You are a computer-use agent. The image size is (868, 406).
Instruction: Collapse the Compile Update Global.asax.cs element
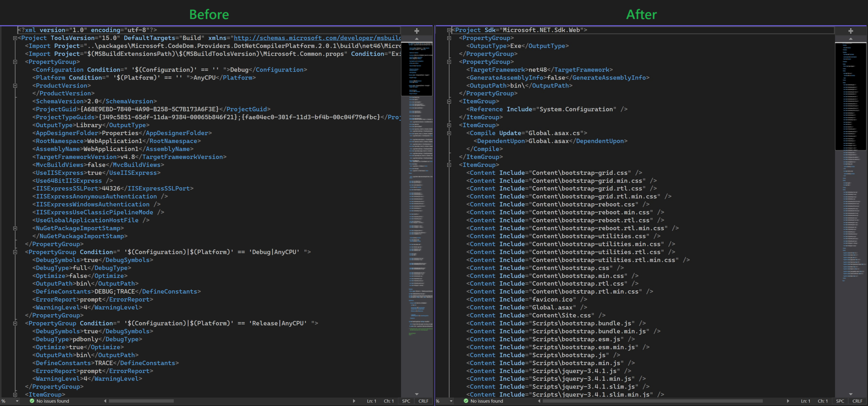pos(449,133)
